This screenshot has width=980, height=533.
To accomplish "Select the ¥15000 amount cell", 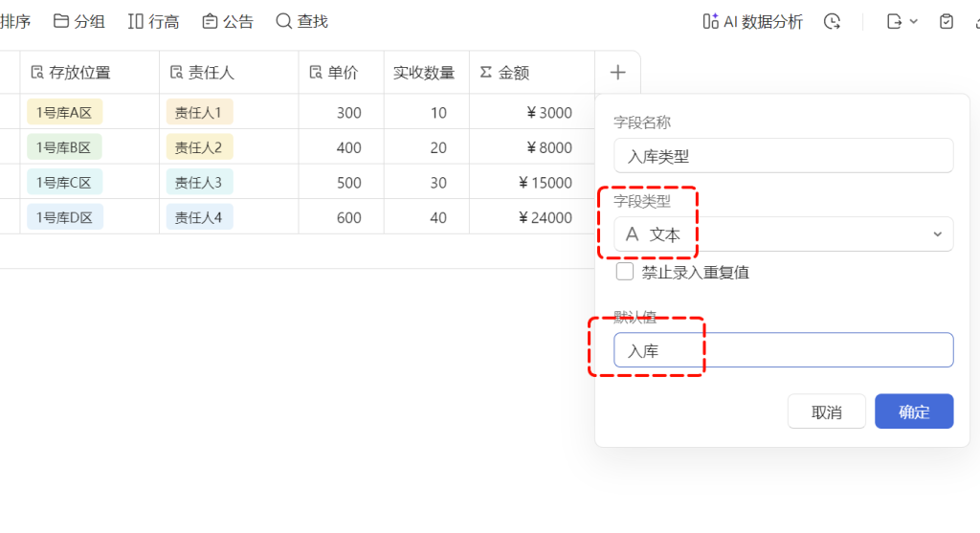I will (x=532, y=183).
